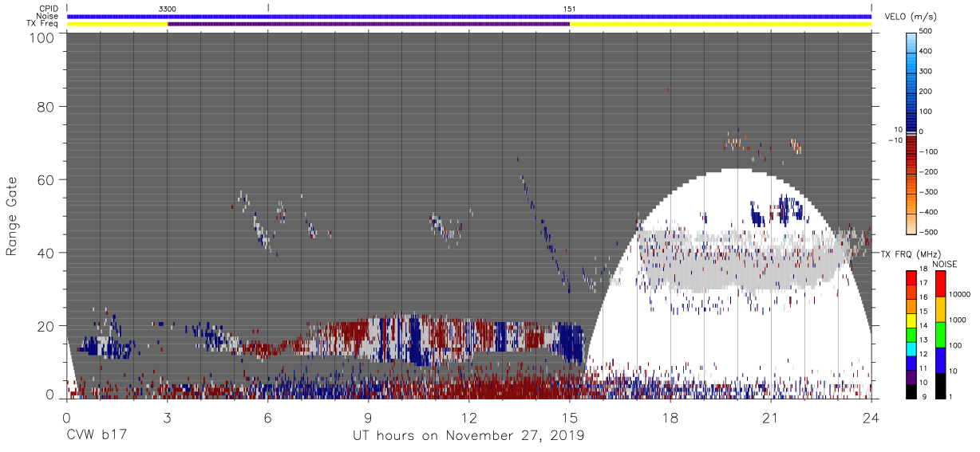Viewport: 980px width, 452px height.
Task: Click the blue Noise strip above the plot
Action: [x=469, y=16]
